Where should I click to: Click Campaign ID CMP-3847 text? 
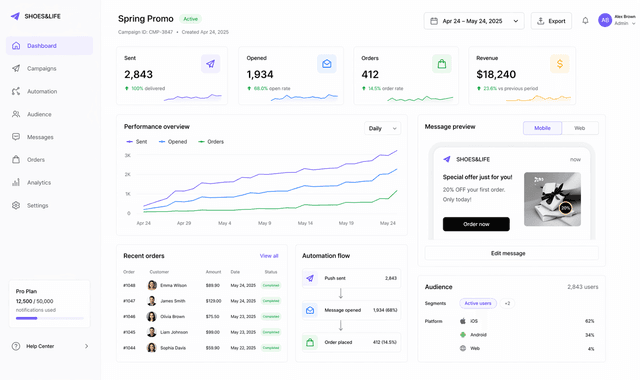coord(145,32)
